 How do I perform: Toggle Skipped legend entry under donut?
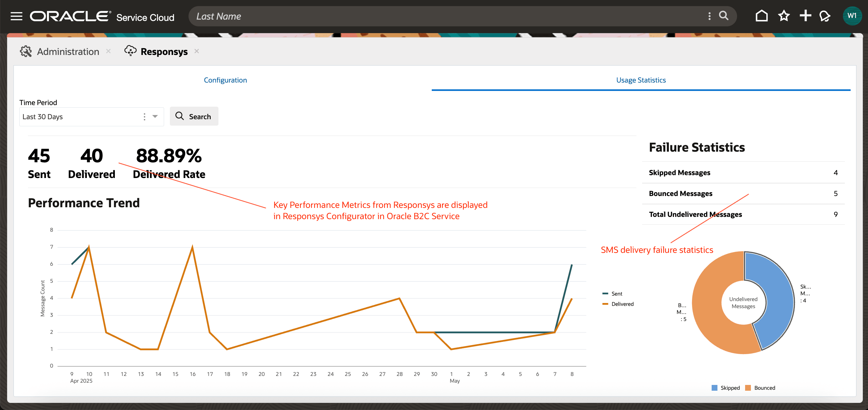point(730,388)
